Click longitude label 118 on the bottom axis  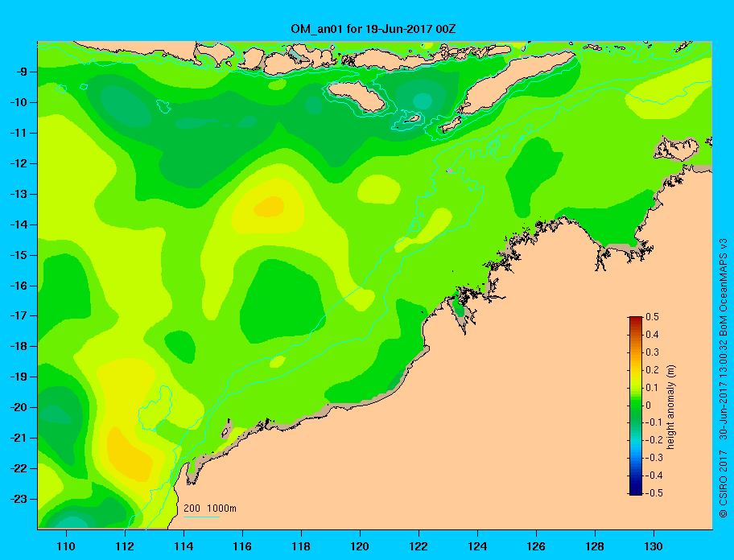pyautogui.click(x=301, y=546)
